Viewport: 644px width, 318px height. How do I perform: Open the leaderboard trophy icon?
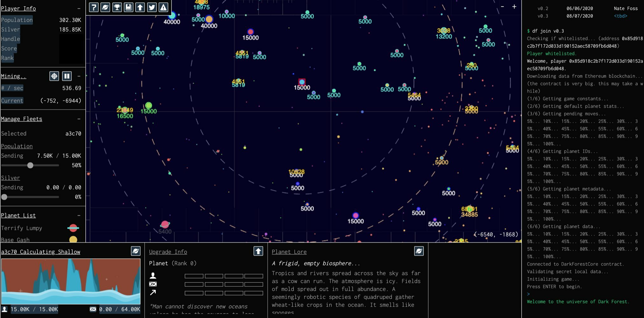point(117,7)
